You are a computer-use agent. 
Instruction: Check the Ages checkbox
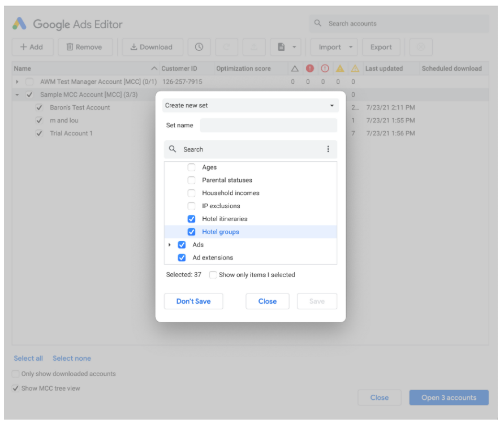191,167
